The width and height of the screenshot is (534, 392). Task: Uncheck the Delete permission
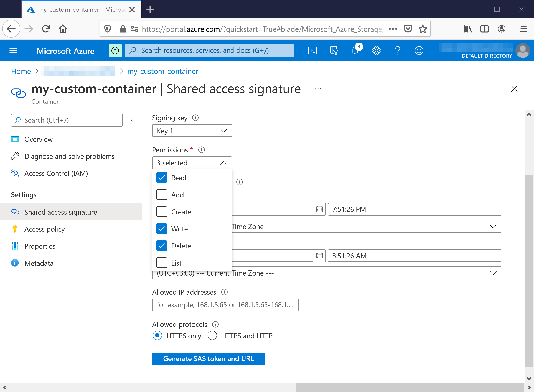162,246
